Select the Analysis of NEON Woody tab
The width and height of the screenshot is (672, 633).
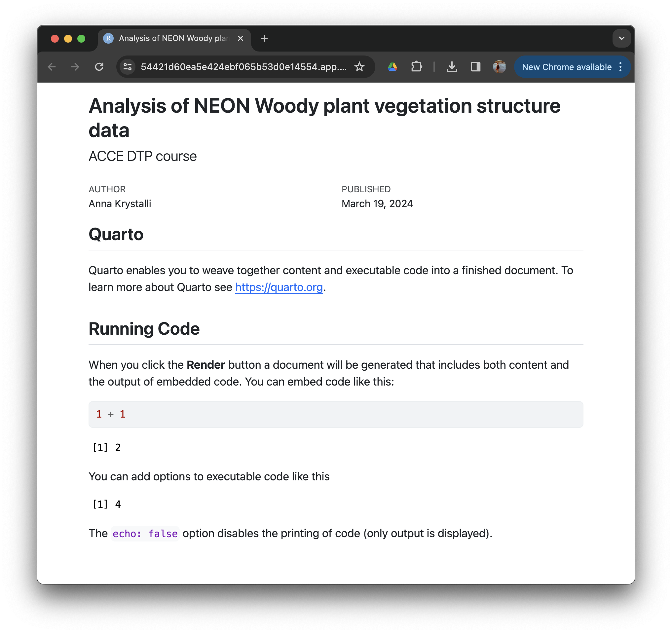[x=174, y=39]
